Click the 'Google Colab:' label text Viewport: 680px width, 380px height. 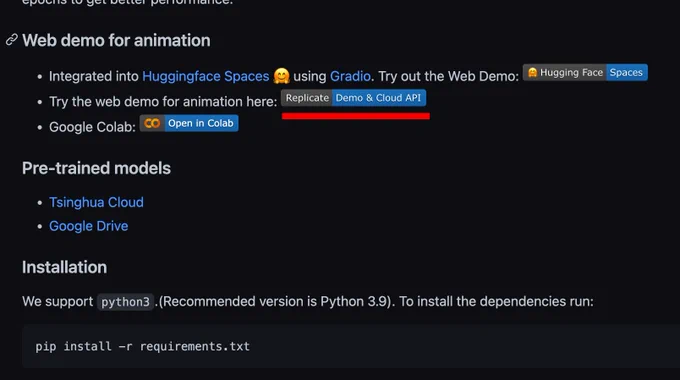[92, 127]
